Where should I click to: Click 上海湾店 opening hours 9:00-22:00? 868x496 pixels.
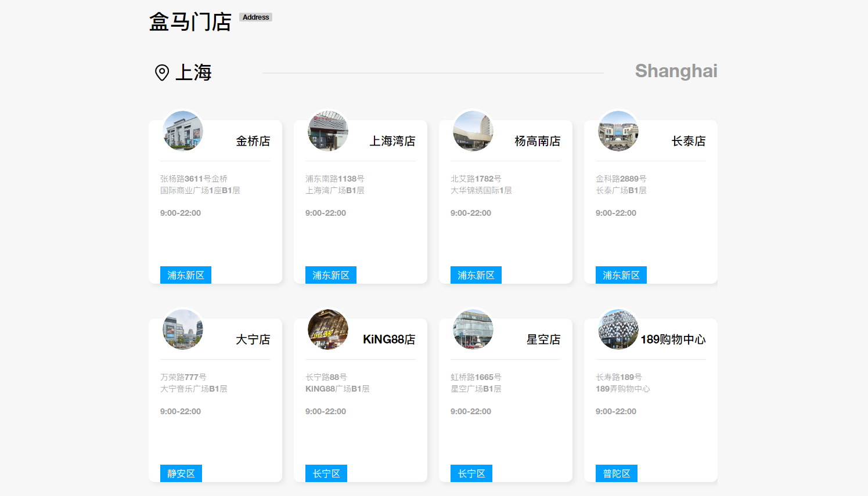(326, 213)
